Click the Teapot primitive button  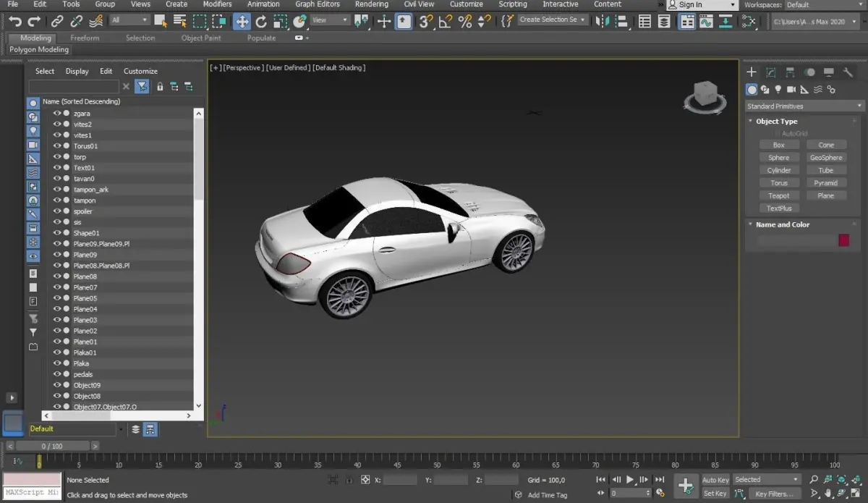(x=779, y=195)
